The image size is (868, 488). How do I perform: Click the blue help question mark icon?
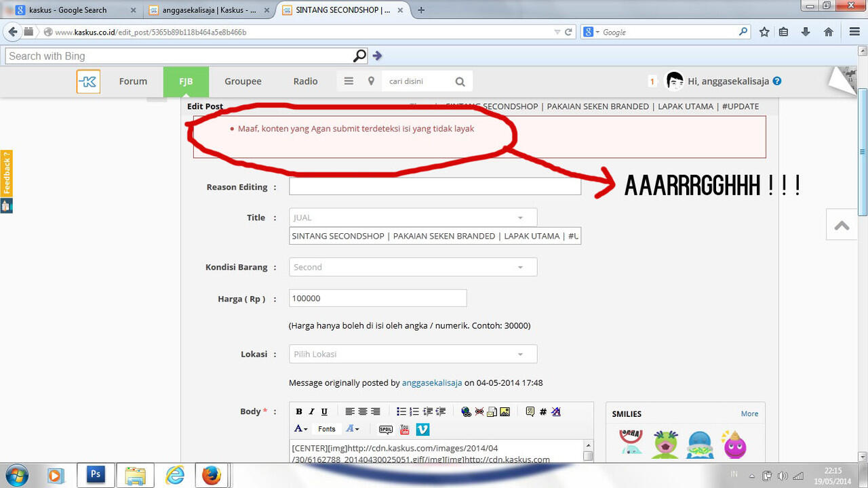tap(777, 81)
